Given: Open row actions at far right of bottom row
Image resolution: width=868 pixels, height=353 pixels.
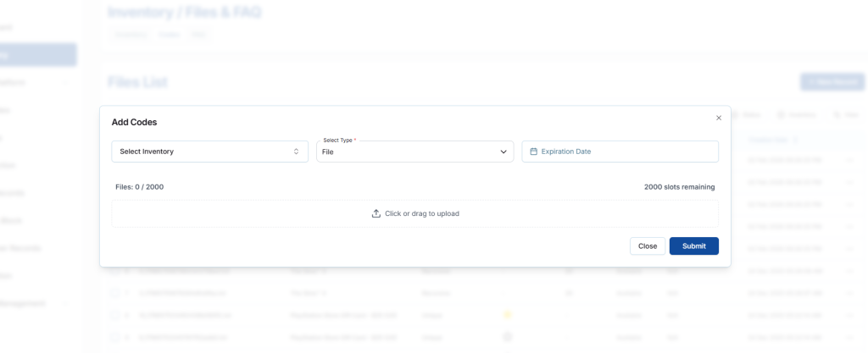Looking at the screenshot, I should (850, 337).
